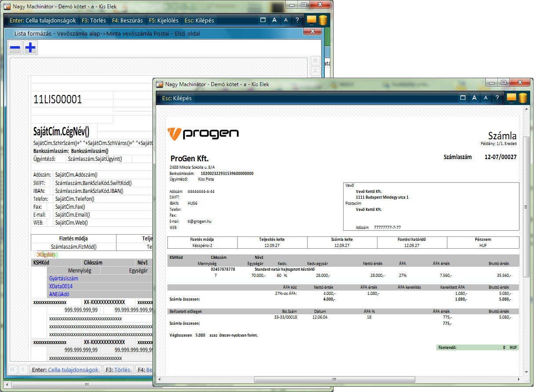Viewport: 537px width, 392px height.
Task: Choose Enter: Cella tulajdonságok in top toolbar
Action: tap(43, 21)
